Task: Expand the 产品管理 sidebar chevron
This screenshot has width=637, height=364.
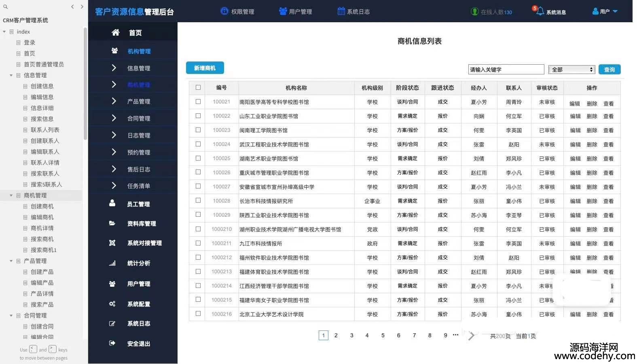Action: (114, 101)
